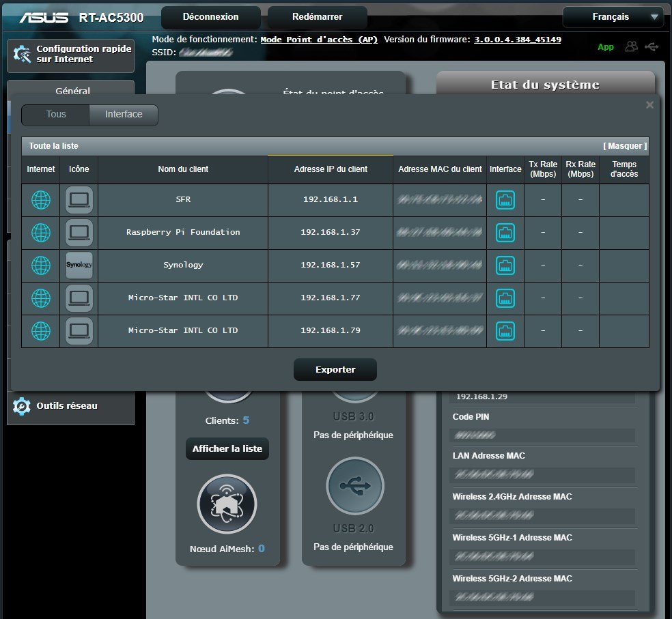This screenshot has width=672, height=619.
Task: Click the Nœud AiMesh: 0 label
Action: tap(227, 549)
